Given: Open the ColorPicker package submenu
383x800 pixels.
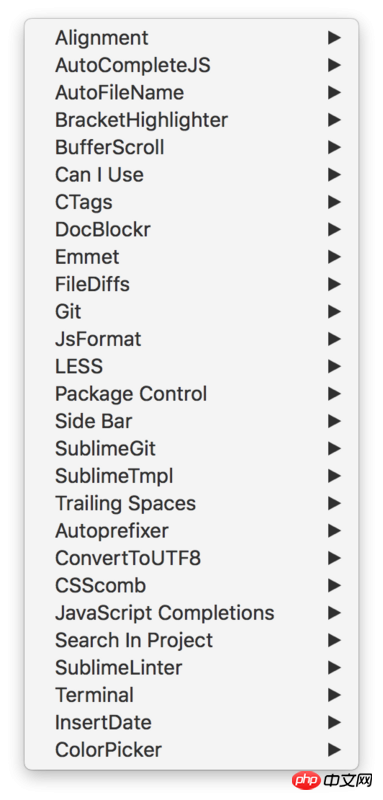Looking at the screenshot, I should 191,750.
